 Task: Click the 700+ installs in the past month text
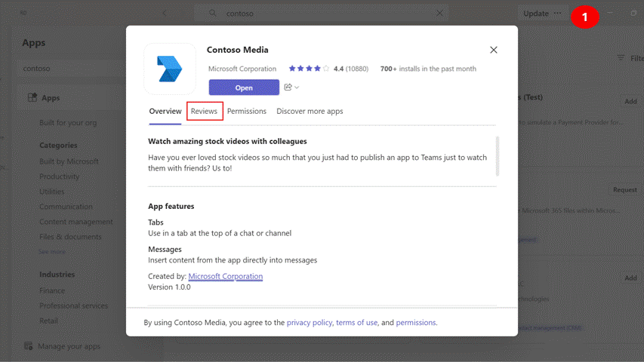tap(428, 69)
